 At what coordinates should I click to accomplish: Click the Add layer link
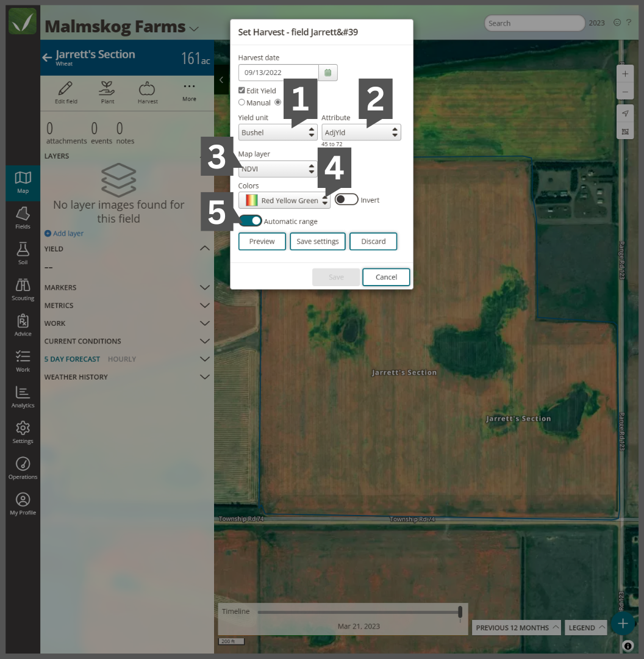63,233
